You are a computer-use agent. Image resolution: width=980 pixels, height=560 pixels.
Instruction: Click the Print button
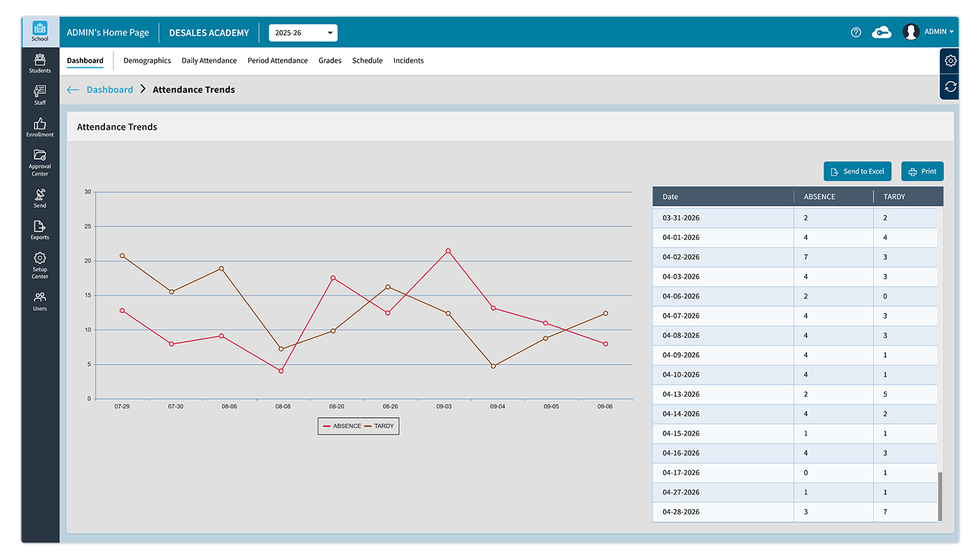pyautogui.click(x=923, y=171)
